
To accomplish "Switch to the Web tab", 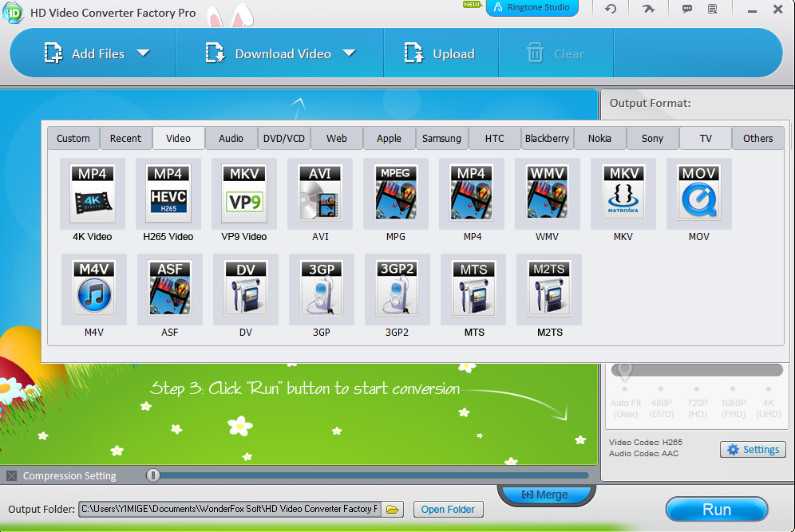I will [x=337, y=138].
